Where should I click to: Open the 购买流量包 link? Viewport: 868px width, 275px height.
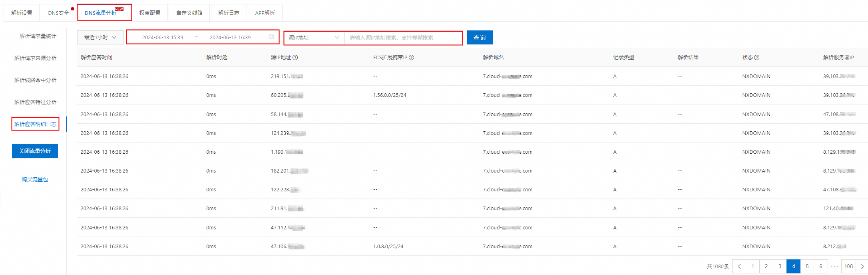(x=35, y=179)
